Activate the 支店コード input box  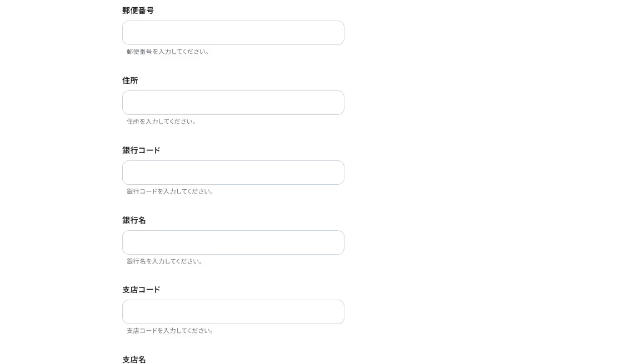click(x=233, y=312)
